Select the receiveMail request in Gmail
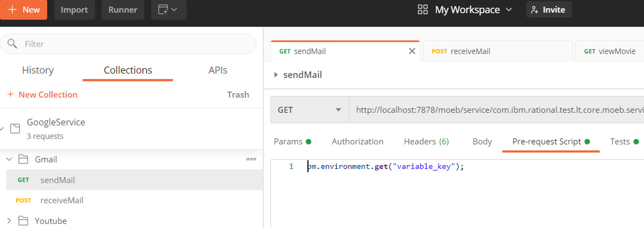 (x=62, y=200)
